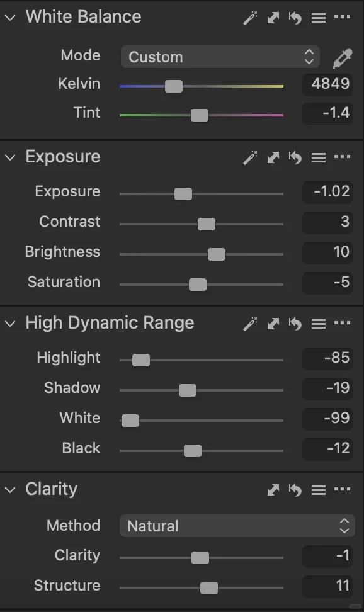This screenshot has width=364, height=612.
Task: Open the Mode dropdown showing Custom
Action: point(220,57)
